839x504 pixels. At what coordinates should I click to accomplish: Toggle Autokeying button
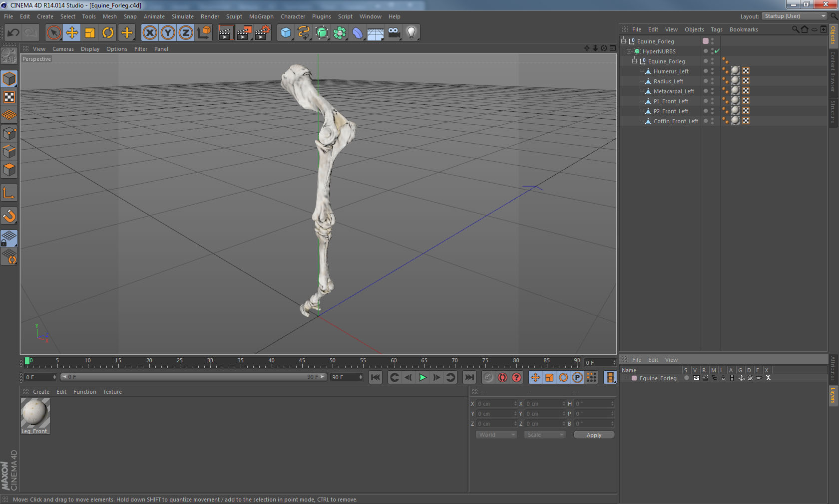[x=502, y=378]
